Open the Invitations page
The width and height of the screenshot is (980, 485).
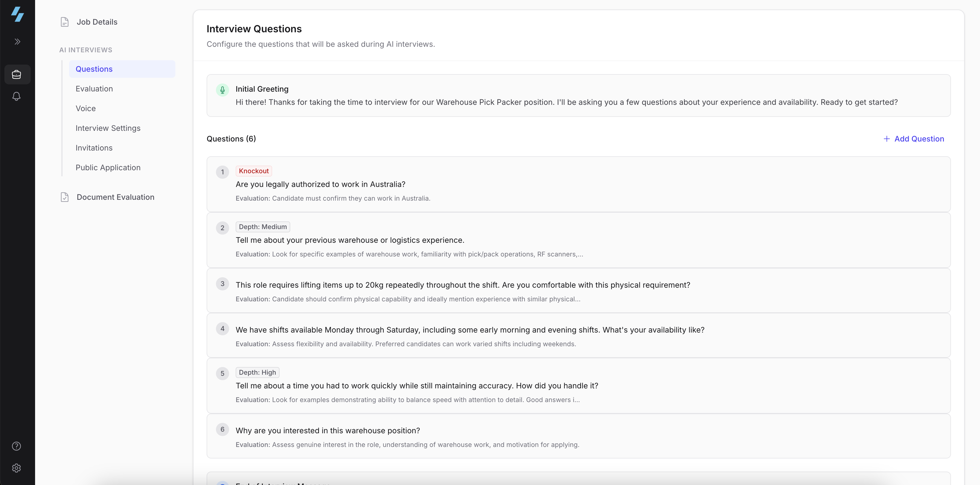pos(94,148)
